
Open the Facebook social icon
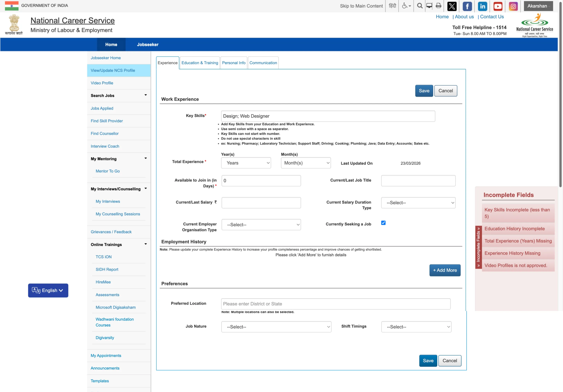click(467, 6)
